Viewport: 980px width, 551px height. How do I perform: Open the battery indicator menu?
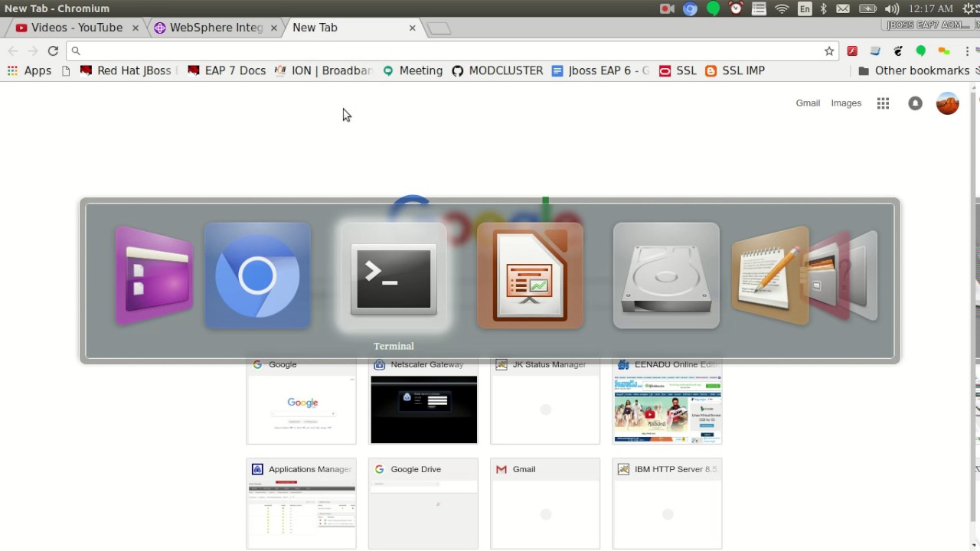(x=867, y=8)
